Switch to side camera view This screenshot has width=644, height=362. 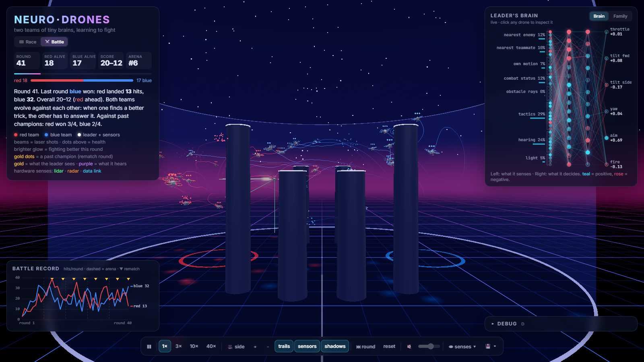(236, 346)
